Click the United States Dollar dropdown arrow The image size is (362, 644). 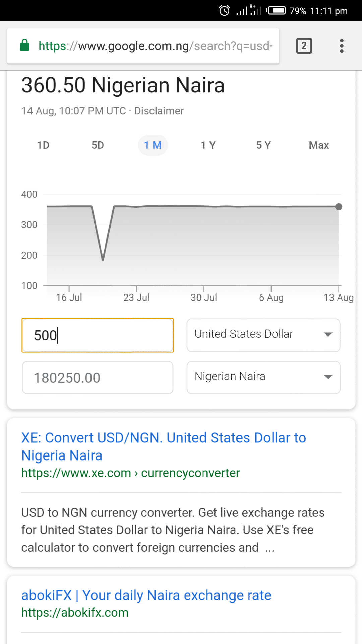pyautogui.click(x=328, y=334)
